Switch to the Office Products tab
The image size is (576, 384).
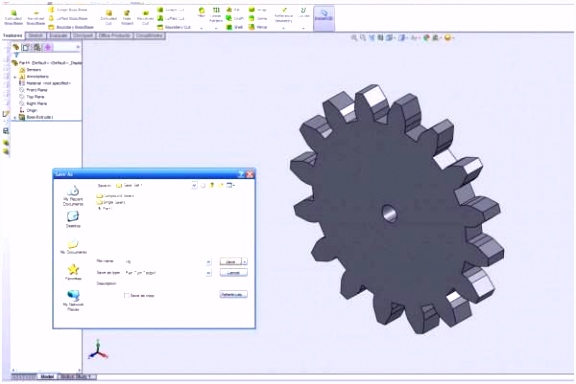coord(114,36)
